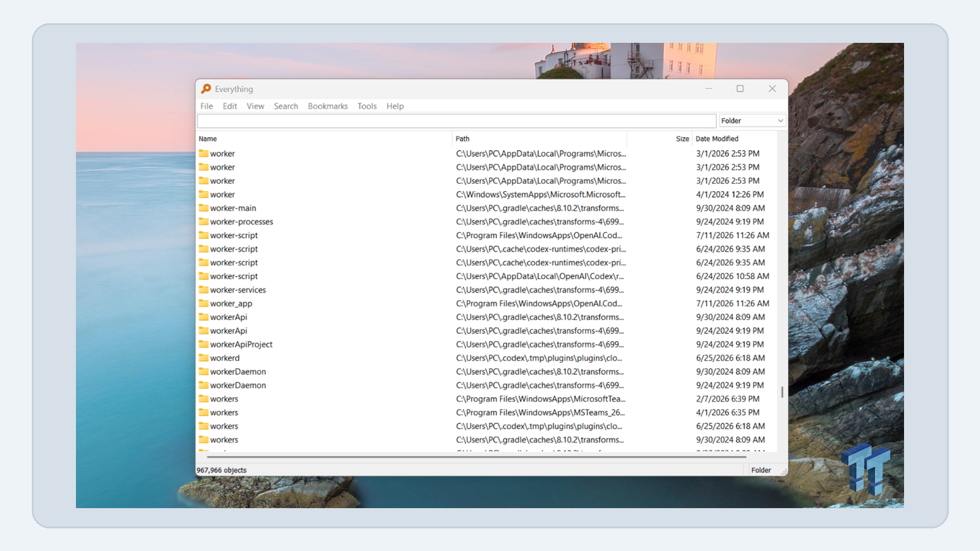Select the worker-main folder name
The height and width of the screenshot is (551, 980).
pyautogui.click(x=233, y=208)
